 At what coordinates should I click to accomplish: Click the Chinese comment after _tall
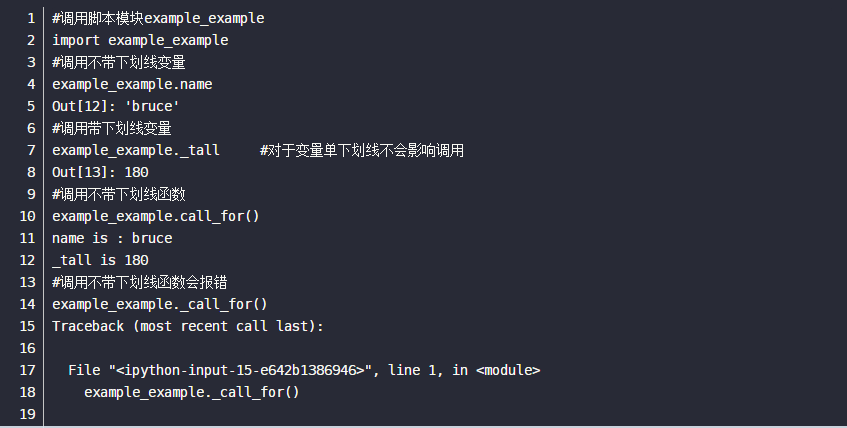[362, 150]
